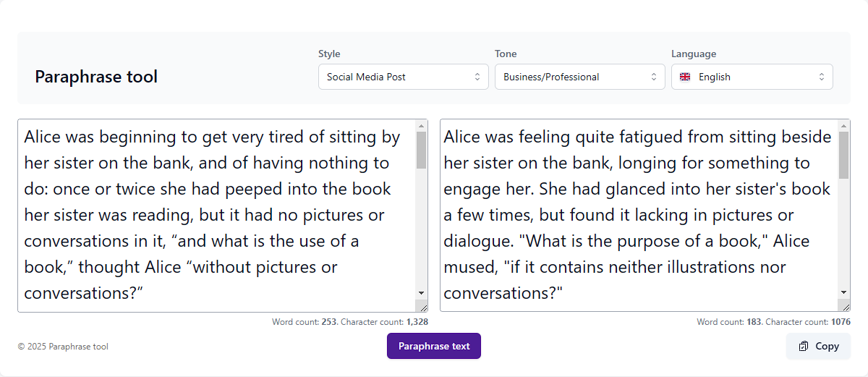Click the down arrow of the source text scrollbar
This screenshot has width=868, height=377.
(421, 292)
